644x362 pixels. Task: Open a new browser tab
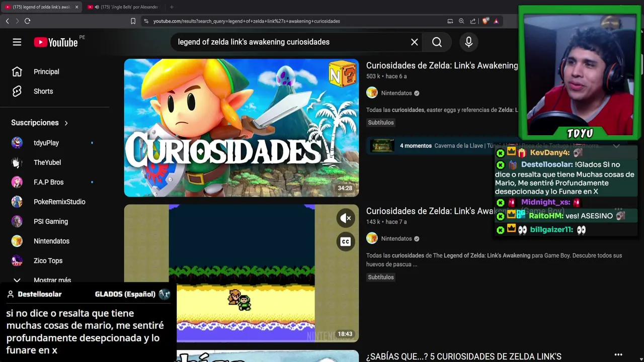[172, 7]
